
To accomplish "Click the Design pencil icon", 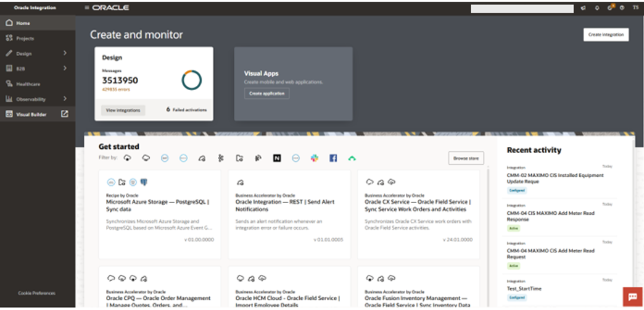I will click(x=9, y=54).
